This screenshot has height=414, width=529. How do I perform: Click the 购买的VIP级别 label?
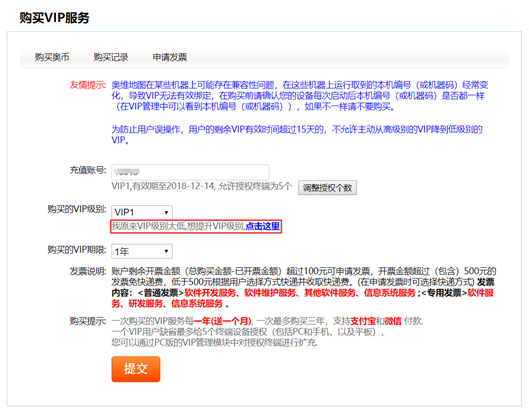coord(77,209)
